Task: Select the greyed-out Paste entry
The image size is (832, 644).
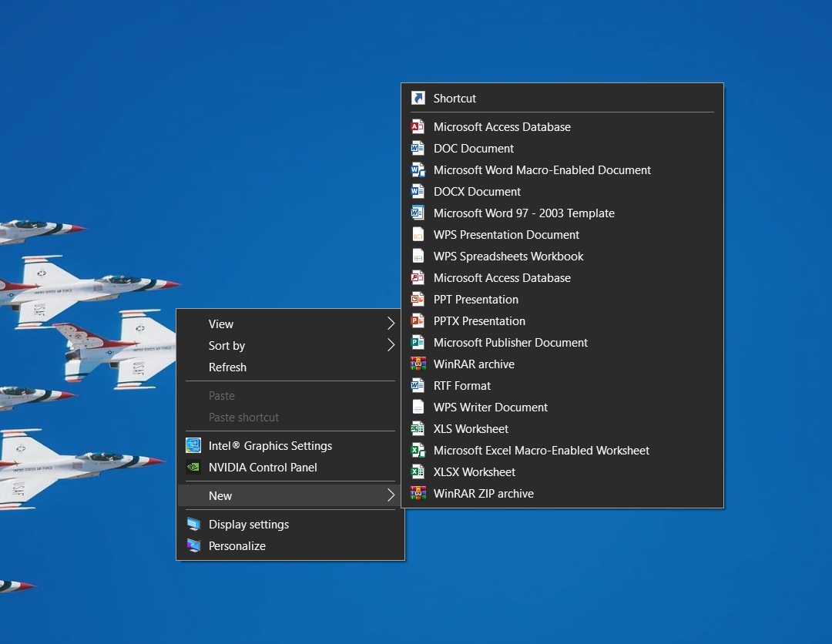Action: pos(290,396)
